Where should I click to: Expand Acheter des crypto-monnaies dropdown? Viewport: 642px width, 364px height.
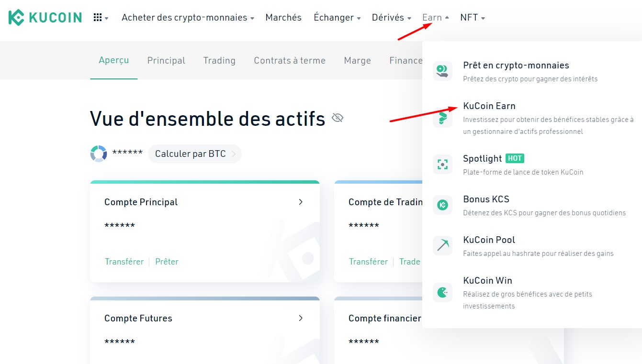click(x=188, y=18)
